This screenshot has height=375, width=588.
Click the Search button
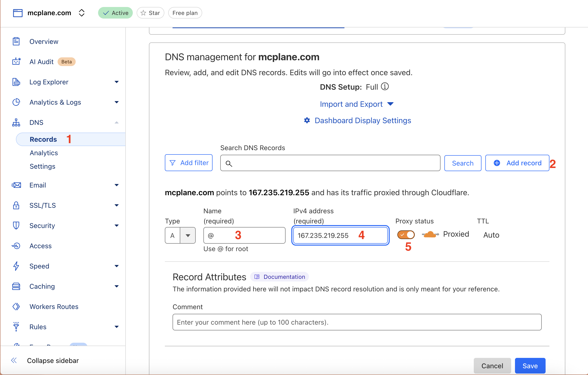[463, 163]
